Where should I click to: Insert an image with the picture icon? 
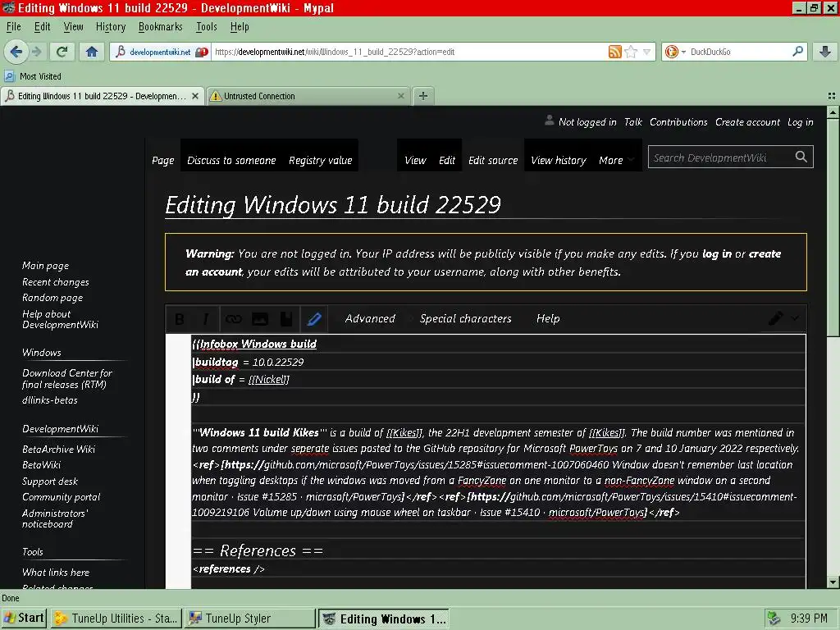tap(260, 319)
